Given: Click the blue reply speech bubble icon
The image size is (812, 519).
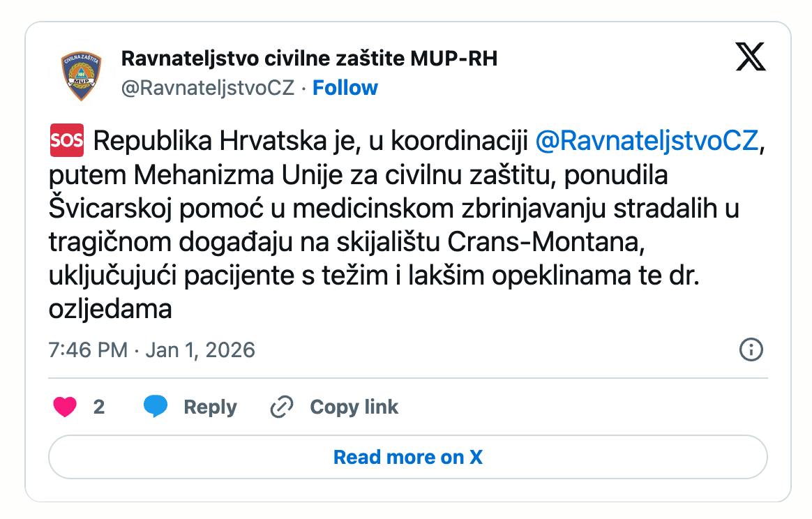Looking at the screenshot, I should pyautogui.click(x=156, y=407).
